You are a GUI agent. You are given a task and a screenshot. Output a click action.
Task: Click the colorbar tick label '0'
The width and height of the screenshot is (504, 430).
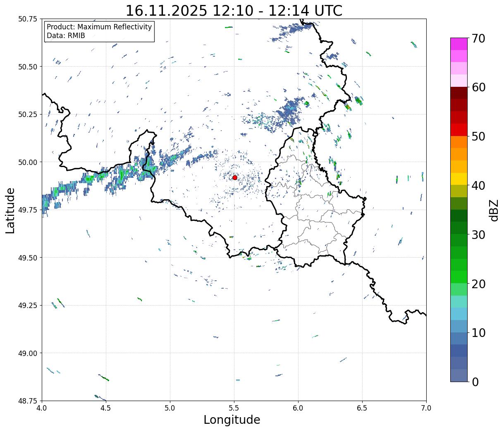(x=475, y=382)
